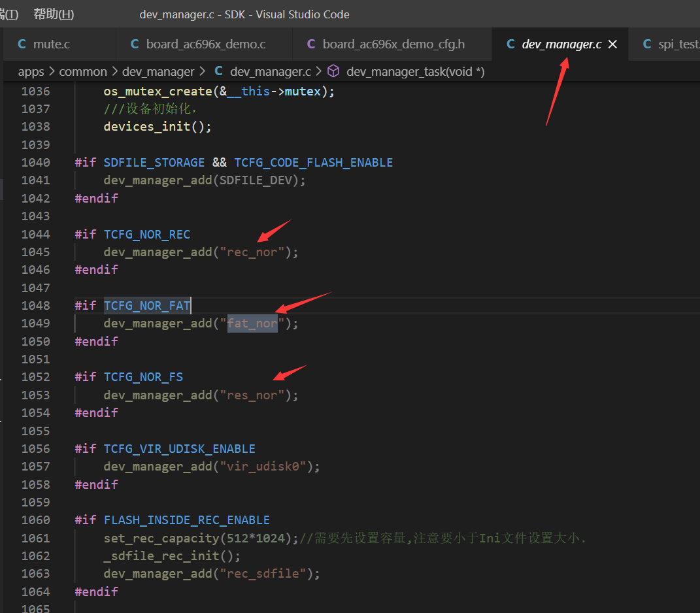700x613 pixels.
Task: Click the set_rec_capacity function call
Action: 161,538
